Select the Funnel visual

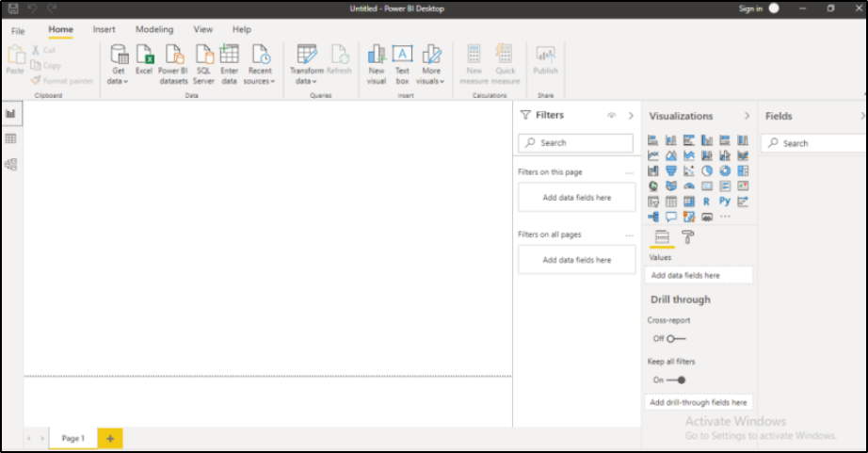671,170
